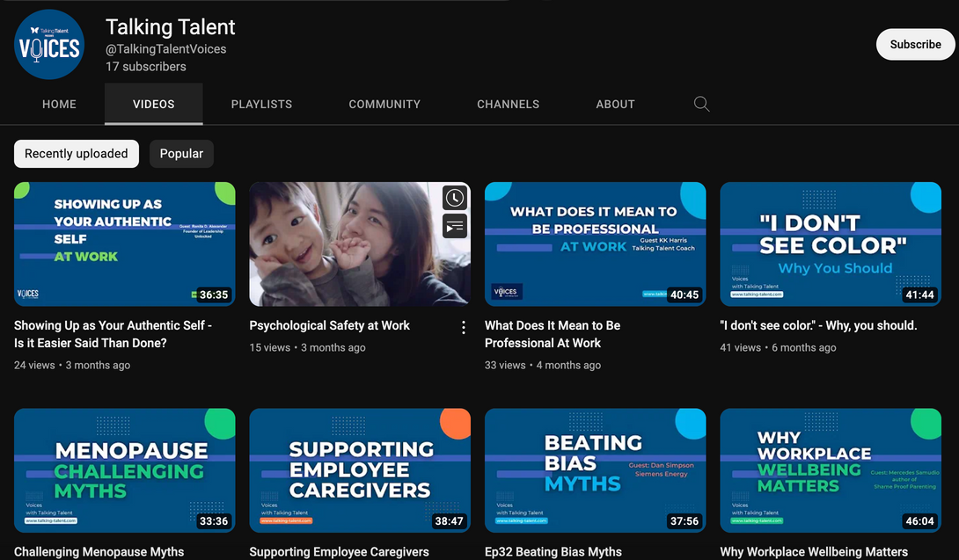Open the Supporting Employee Caregivers thumbnail
The width and height of the screenshot is (959, 560).
360,469
